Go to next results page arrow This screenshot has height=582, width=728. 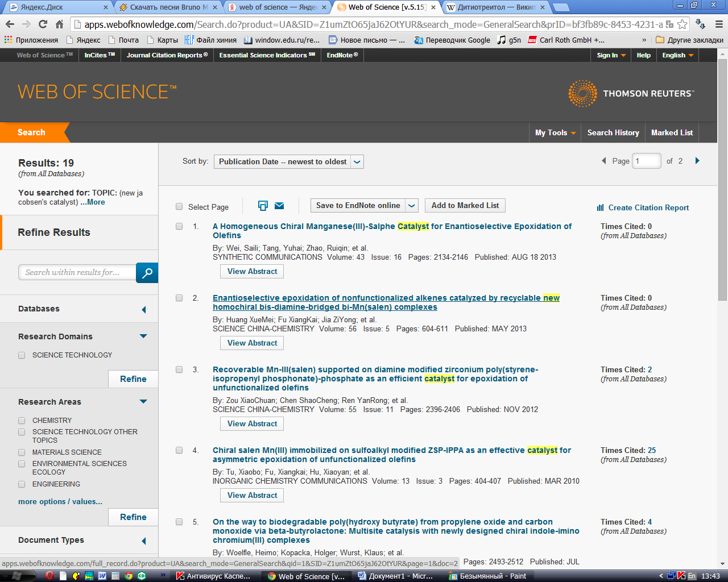coord(697,161)
